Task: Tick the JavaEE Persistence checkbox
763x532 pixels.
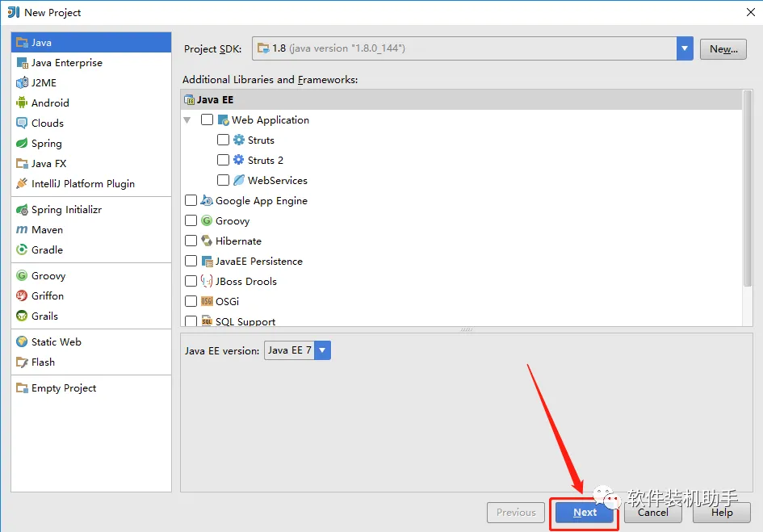Action: (191, 262)
